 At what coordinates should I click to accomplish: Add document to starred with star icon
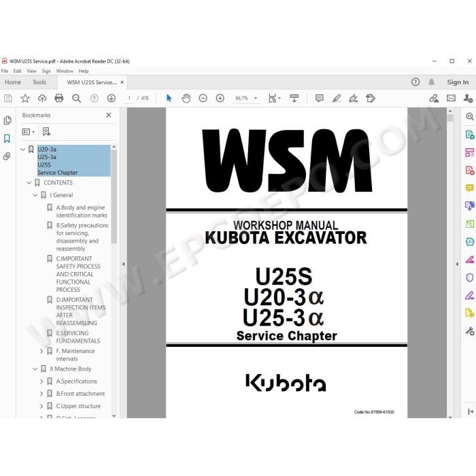click(x=25, y=99)
